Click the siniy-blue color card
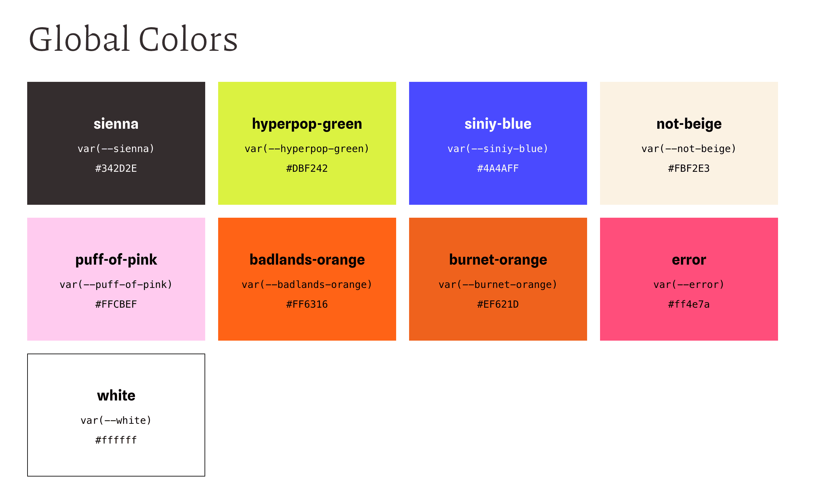The image size is (813, 504). pyautogui.click(x=498, y=143)
